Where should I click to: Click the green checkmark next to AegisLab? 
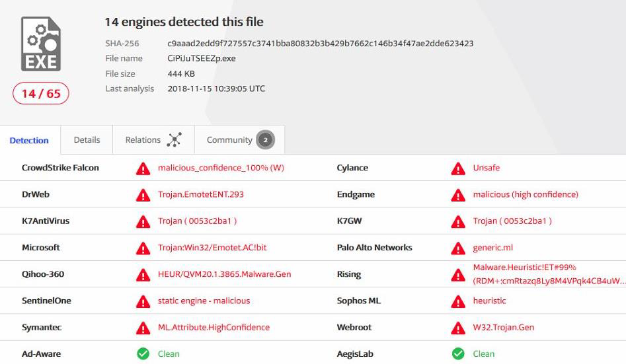coord(458,354)
